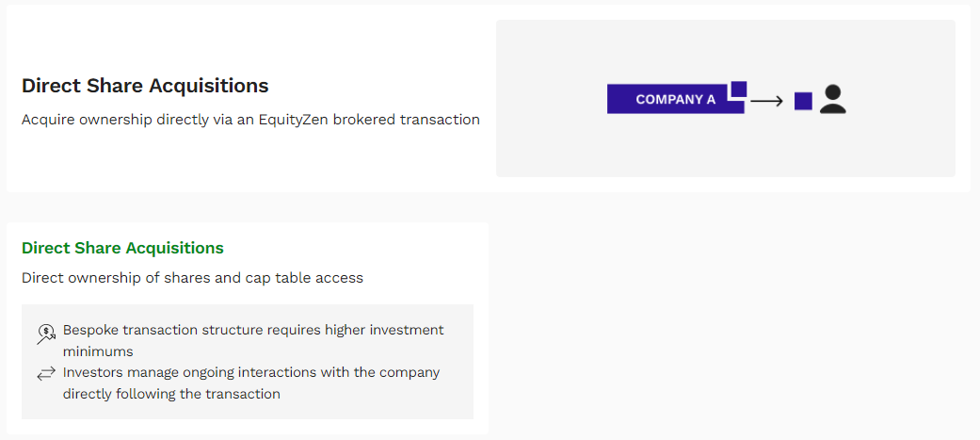Click 'directly following the transaction' text
980x440 pixels.
point(171,395)
